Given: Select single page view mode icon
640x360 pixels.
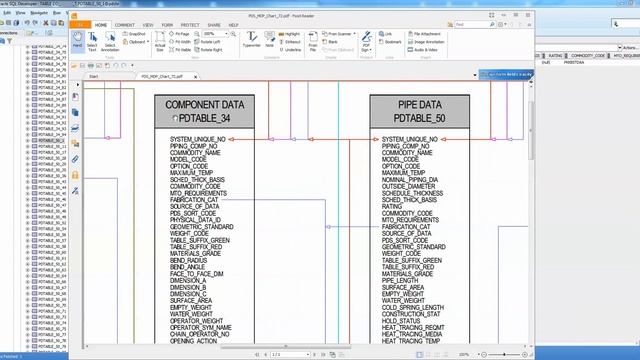Looking at the screenshot, I should tap(419, 355).
